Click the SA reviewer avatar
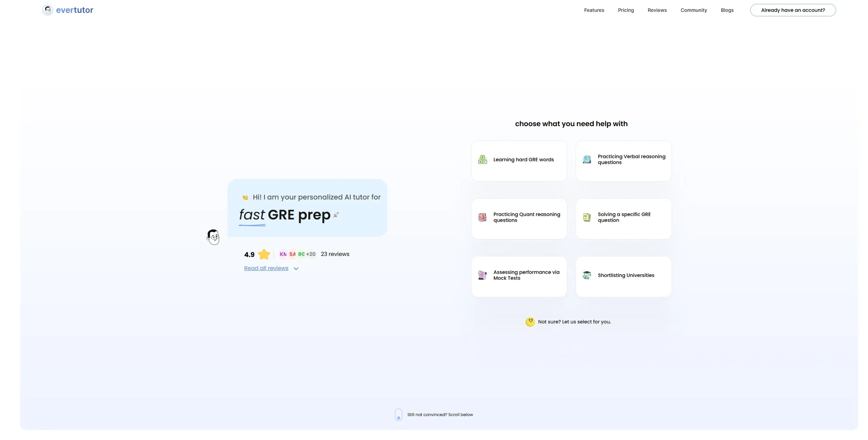868x440 pixels. (x=292, y=254)
